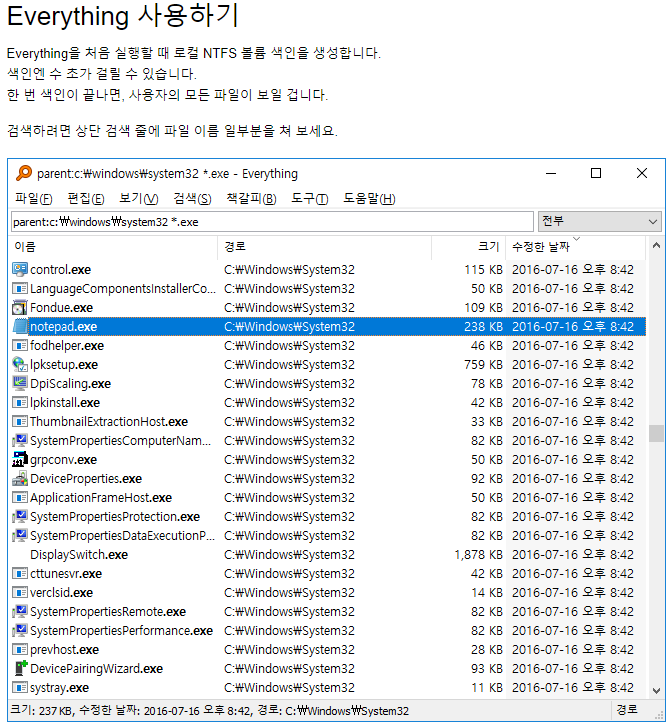Screen dimensions: 672x728
Task: Click the 14 KB size cell
Action: [x=487, y=592]
